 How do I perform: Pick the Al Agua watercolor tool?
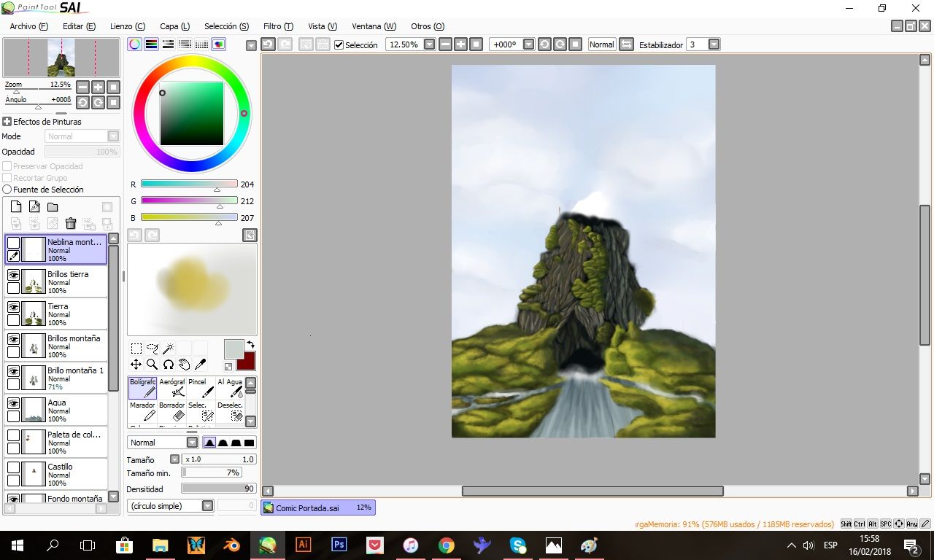(230, 388)
